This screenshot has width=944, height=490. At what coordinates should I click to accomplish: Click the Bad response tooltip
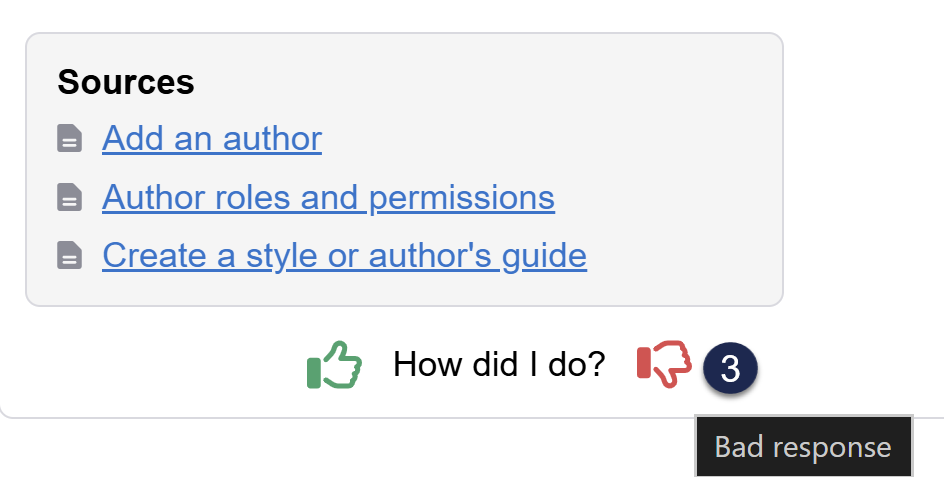point(803,446)
